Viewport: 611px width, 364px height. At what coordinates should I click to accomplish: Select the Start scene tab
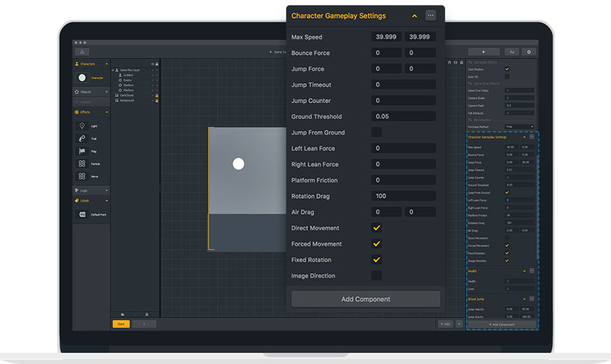(x=121, y=324)
